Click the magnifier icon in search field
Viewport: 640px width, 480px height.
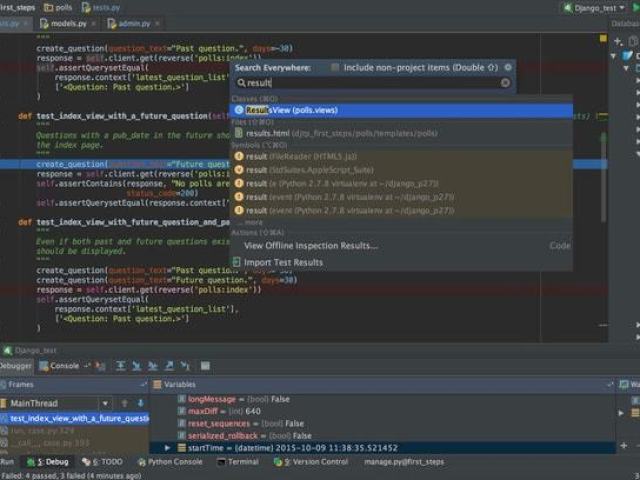[x=241, y=83]
